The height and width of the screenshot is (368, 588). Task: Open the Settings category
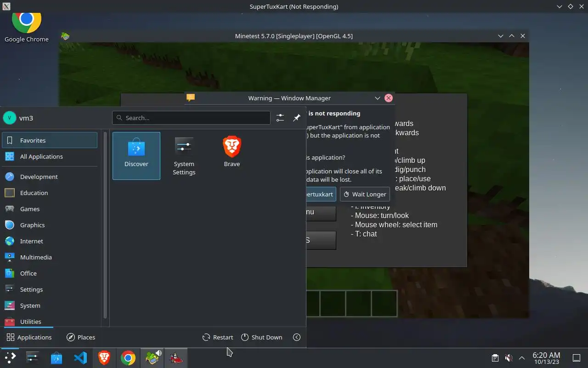point(50,289)
